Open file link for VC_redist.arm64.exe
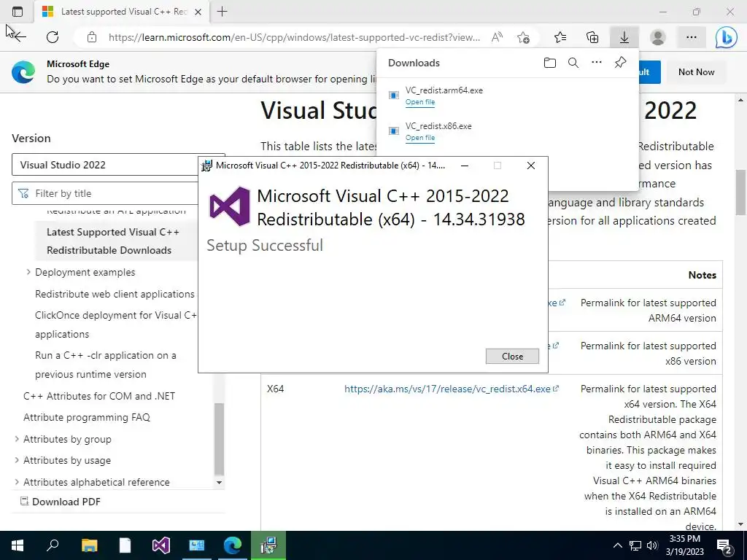Image resolution: width=747 pixels, height=560 pixels. [x=419, y=102]
